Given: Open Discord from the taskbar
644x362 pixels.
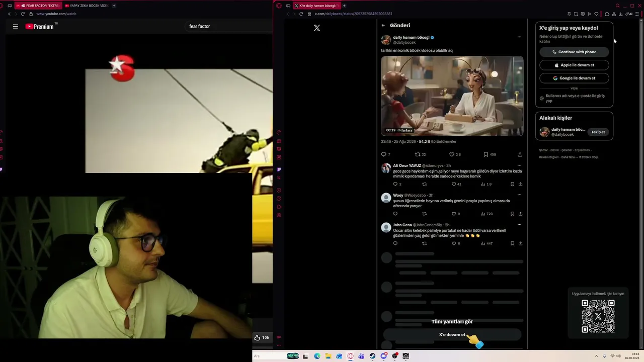Looking at the screenshot, I should (x=384, y=356).
